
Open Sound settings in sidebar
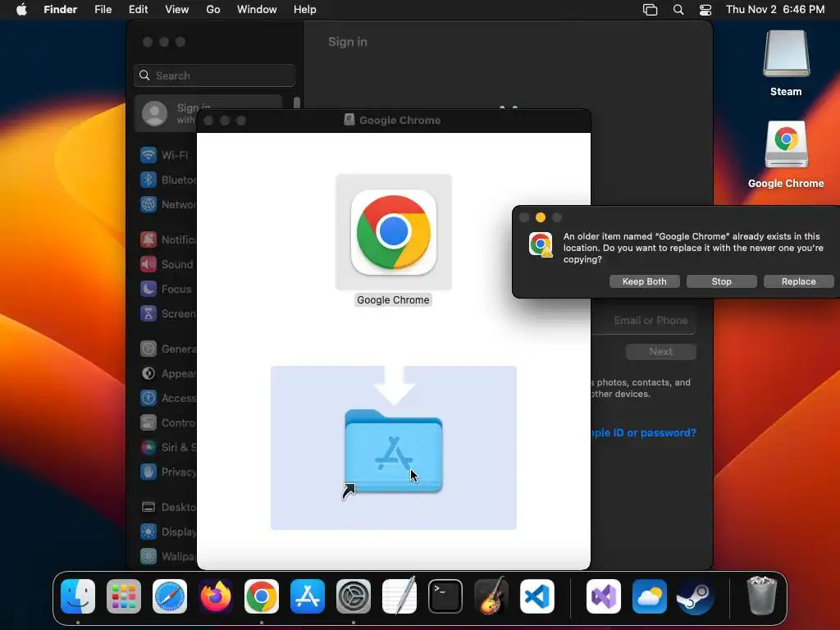point(167,264)
